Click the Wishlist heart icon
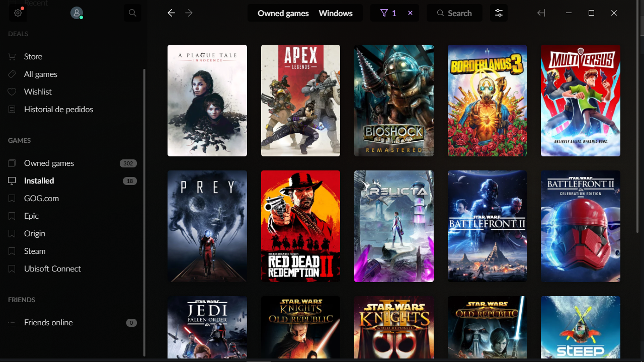Screen dimensions: 644x362 click(x=12, y=92)
